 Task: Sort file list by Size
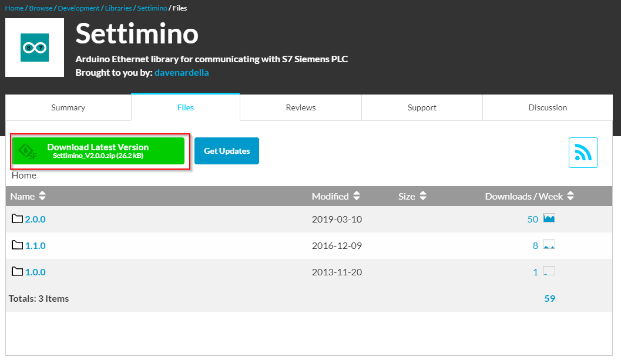pos(412,196)
